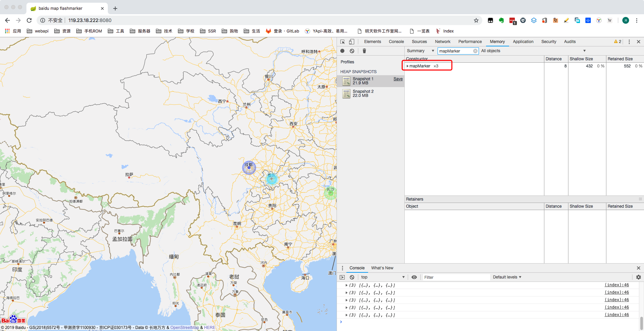This screenshot has height=331, width=644.
Task: Expand the last console array log entry
Action: (x=346, y=315)
